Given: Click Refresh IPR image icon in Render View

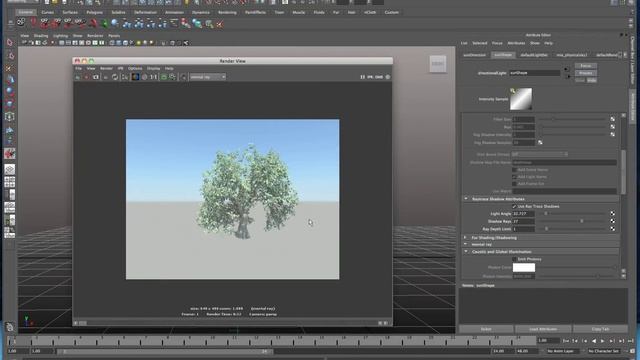Looking at the screenshot, I should point(115,77).
